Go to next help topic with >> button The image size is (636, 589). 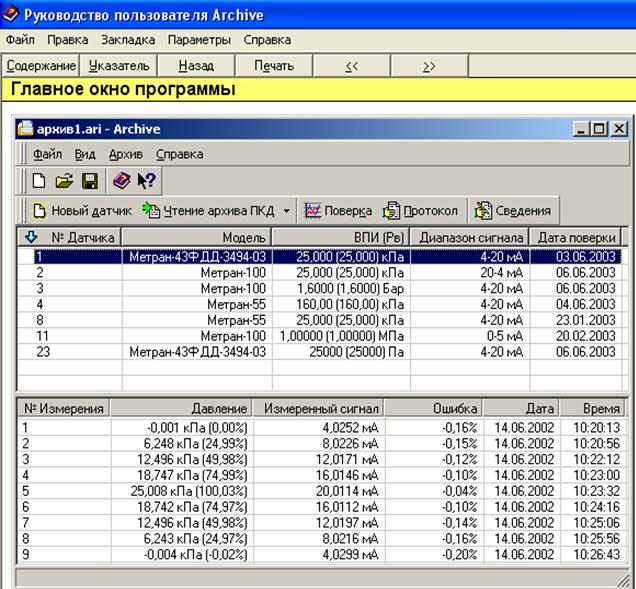pos(429,66)
